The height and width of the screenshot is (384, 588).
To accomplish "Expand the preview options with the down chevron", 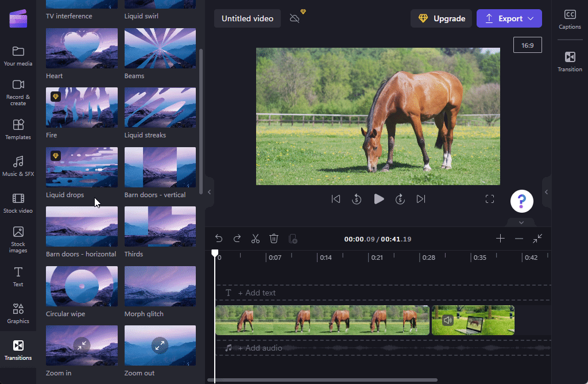I will click(521, 222).
